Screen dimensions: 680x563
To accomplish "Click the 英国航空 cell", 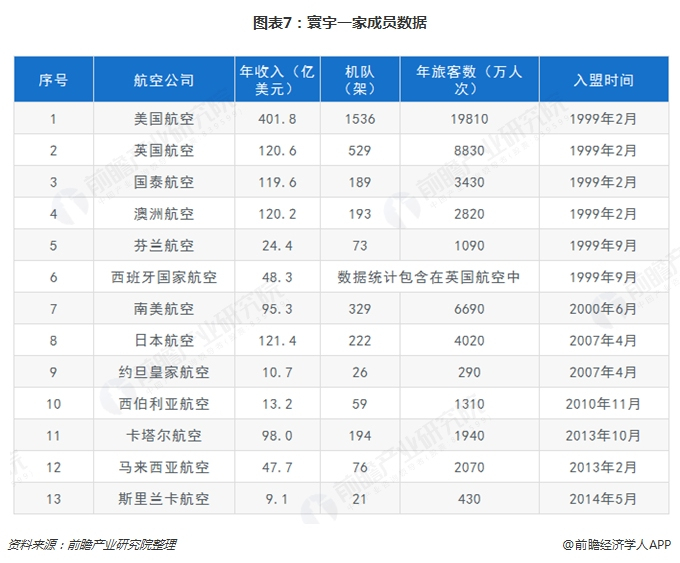I will click(x=164, y=151).
